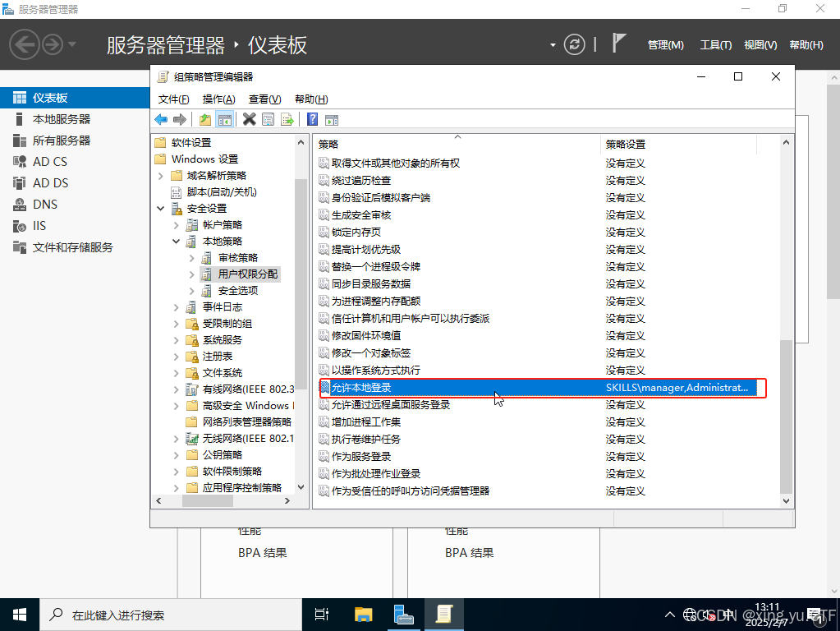Click the blue help question-mark icon

pos(313,120)
